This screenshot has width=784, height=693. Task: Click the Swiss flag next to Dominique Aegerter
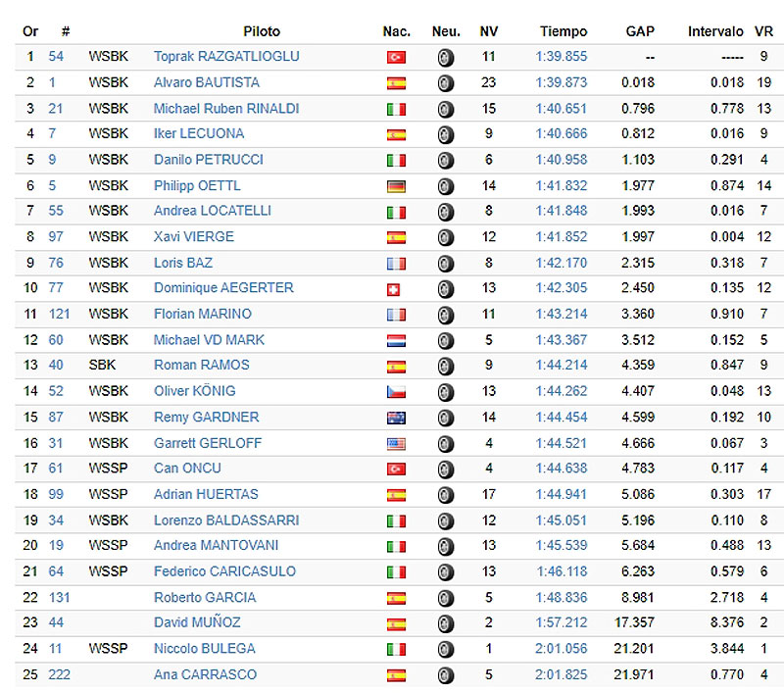(395, 290)
